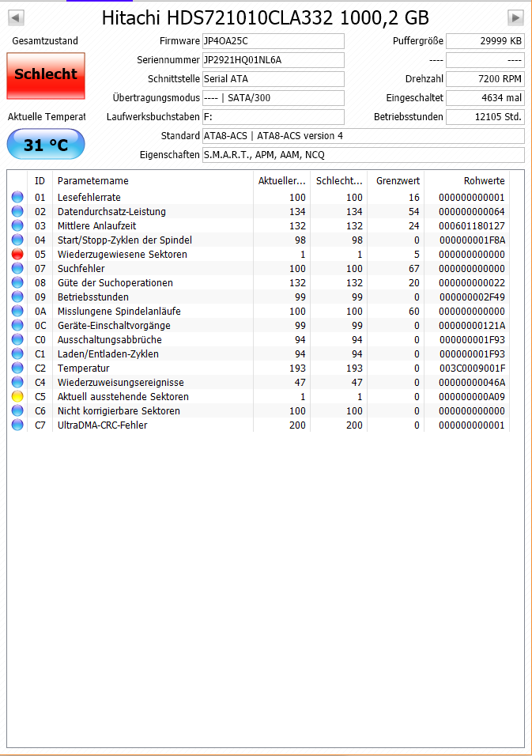Viewport: 532px width, 756px height.
Task: Click blue status icon for Start/Stopp-Zyklen der Spindel
Action: click(17, 240)
